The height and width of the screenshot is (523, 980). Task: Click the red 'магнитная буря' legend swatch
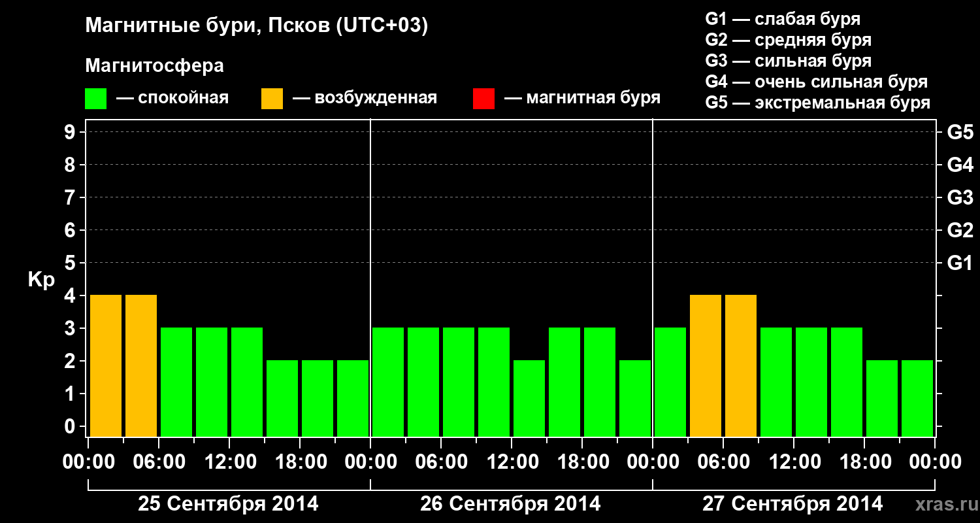[483, 98]
